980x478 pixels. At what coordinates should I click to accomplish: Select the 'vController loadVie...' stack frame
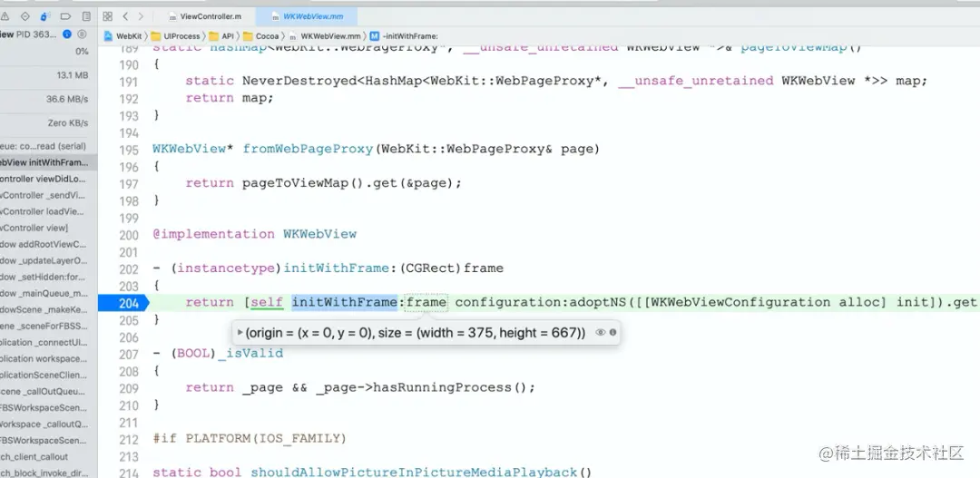48,211
